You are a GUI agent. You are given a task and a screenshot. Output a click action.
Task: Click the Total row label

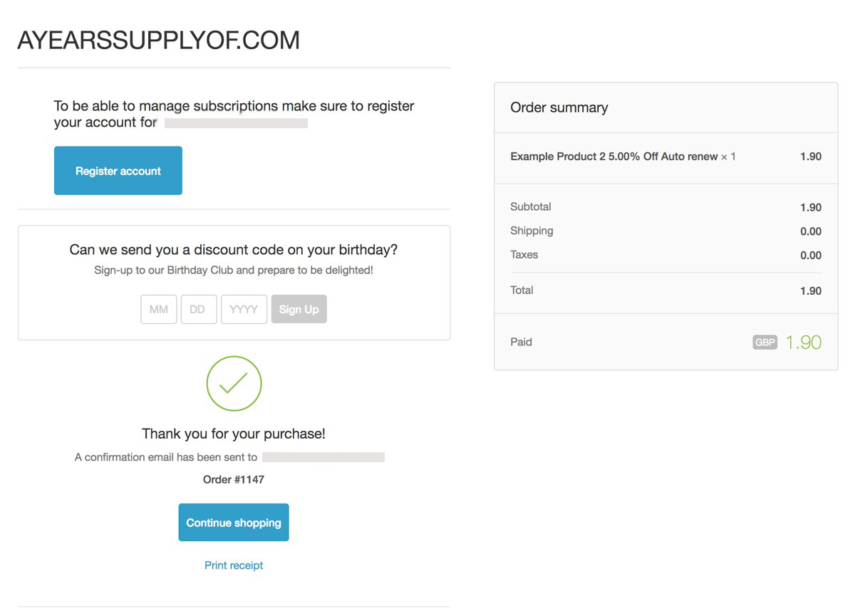coord(522,291)
